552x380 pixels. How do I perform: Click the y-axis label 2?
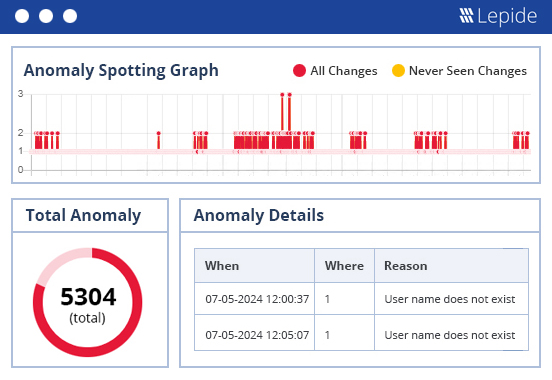21,133
